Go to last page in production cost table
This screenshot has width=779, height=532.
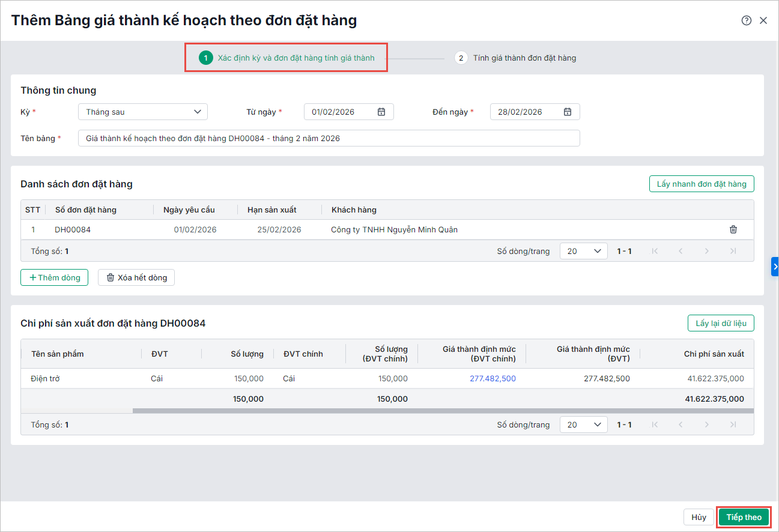(x=733, y=425)
